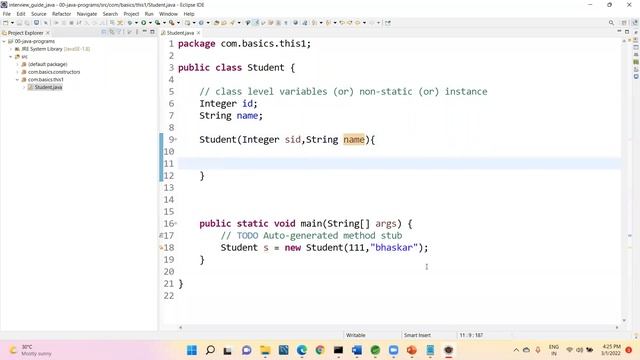The width and height of the screenshot is (640, 360).
Task: Click the vertical scrollbar down arrow
Action: click(624, 320)
